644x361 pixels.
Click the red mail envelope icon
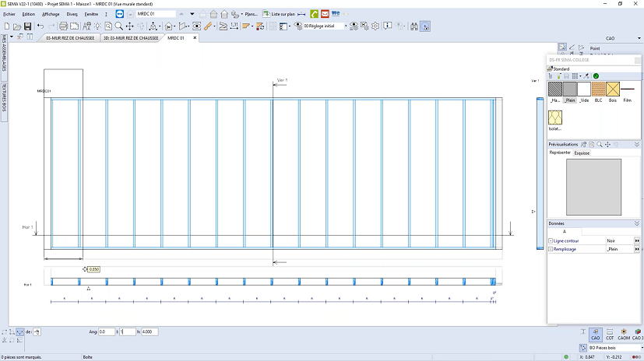(x=325, y=14)
